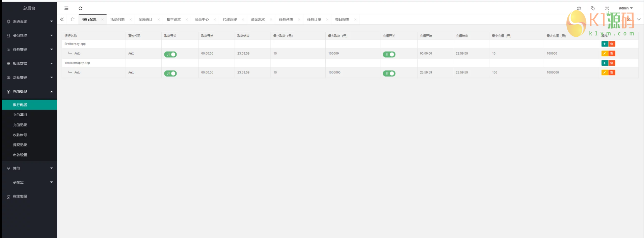Close the 活动列表 tab
The image size is (644, 238).
coord(130,20)
